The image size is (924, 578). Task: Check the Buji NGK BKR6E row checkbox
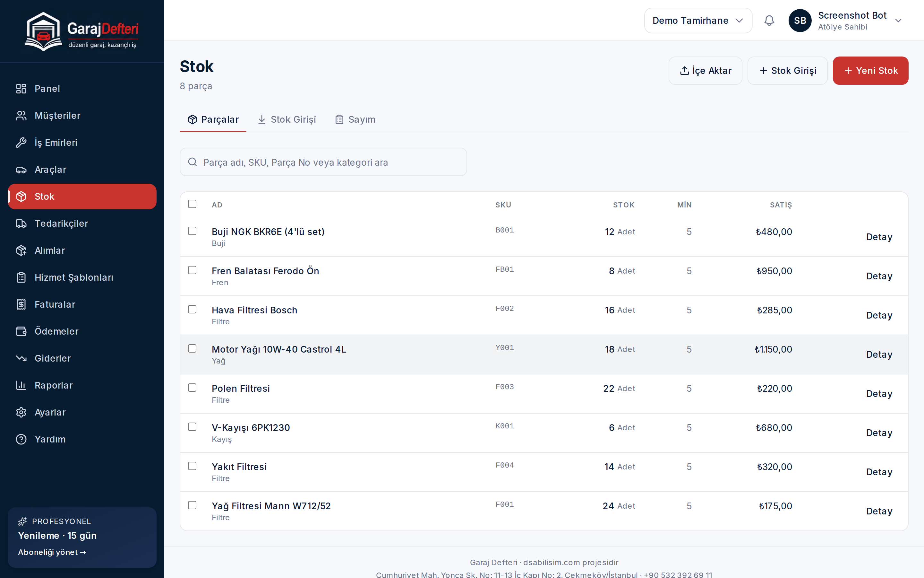tap(192, 231)
